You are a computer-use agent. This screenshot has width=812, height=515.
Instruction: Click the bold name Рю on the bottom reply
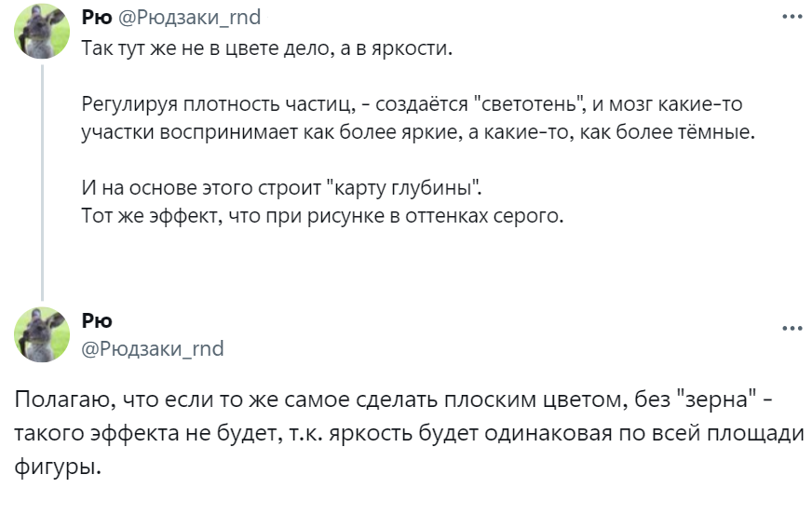point(97,321)
